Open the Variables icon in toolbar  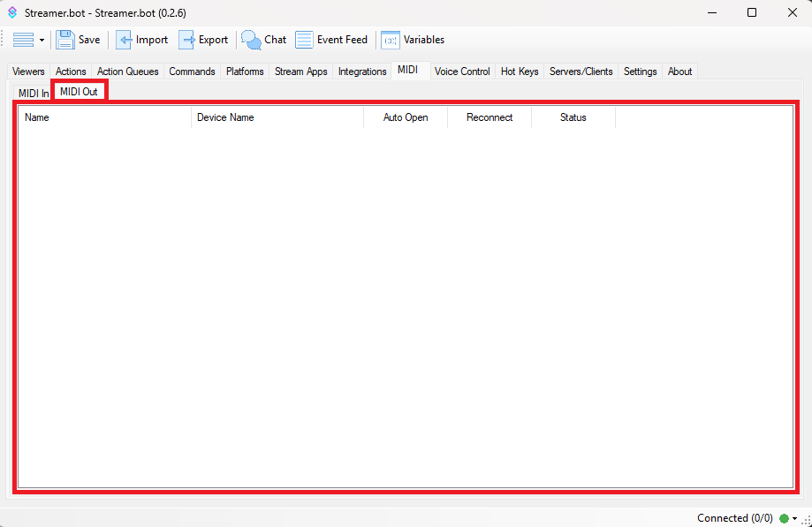click(390, 40)
